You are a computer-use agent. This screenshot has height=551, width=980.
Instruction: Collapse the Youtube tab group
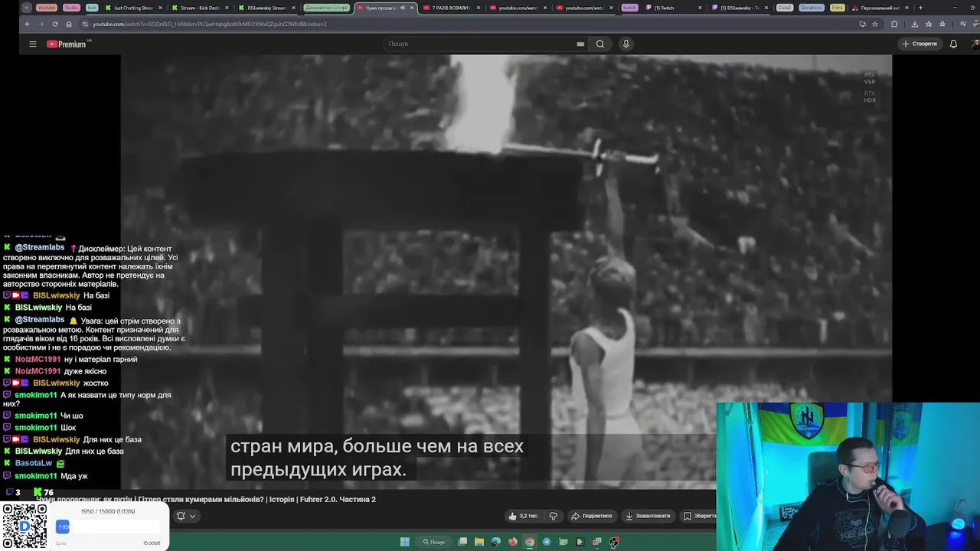47,8
